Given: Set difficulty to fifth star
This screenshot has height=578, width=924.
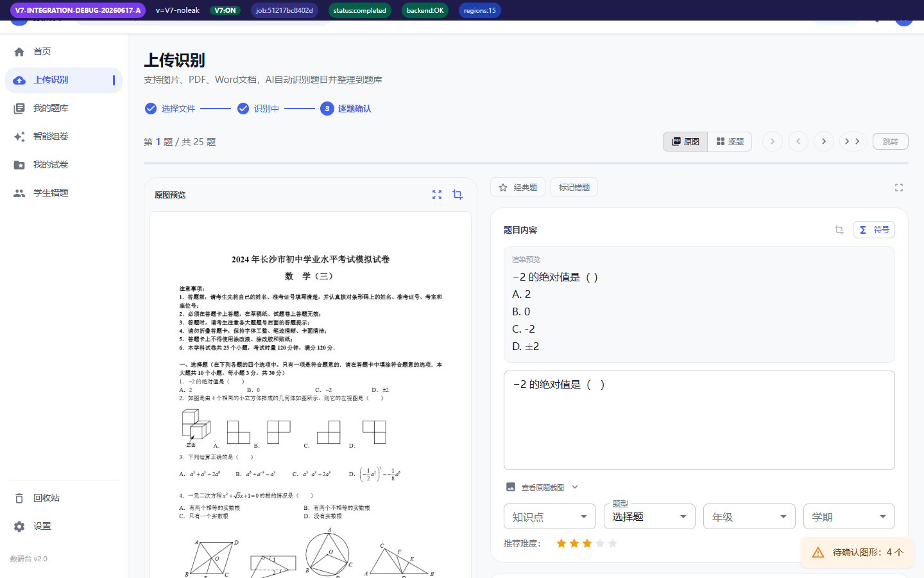Looking at the screenshot, I should 613,543.
